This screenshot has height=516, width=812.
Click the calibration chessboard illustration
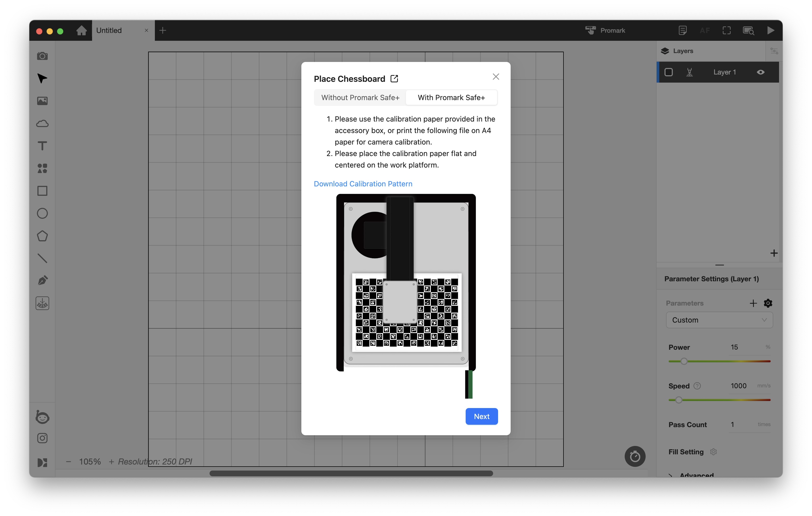point(406,296)
